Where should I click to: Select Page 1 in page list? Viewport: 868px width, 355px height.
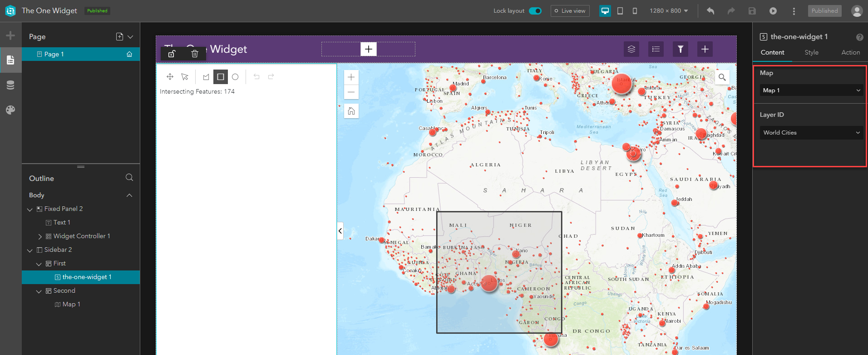(80, 54)
